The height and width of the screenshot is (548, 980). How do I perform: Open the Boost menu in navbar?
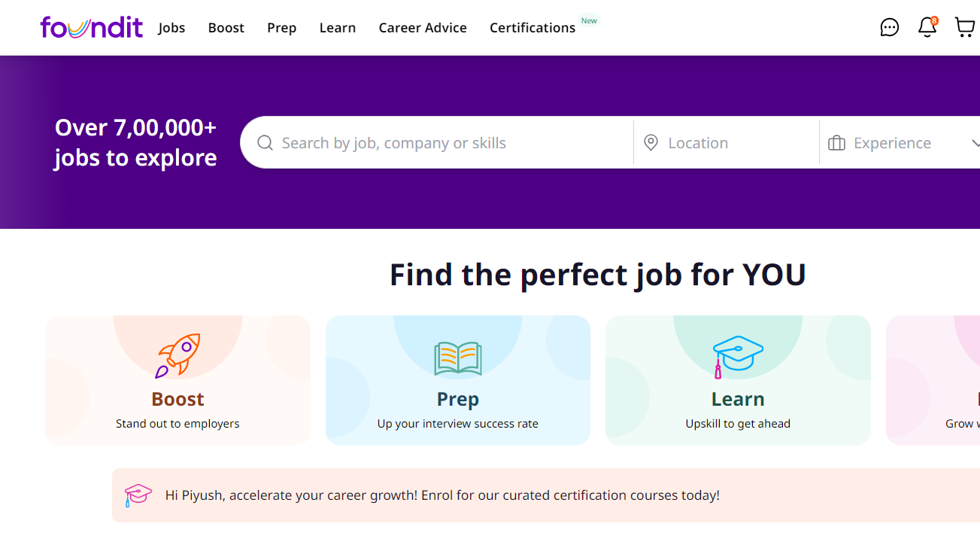tap(226, 28)
